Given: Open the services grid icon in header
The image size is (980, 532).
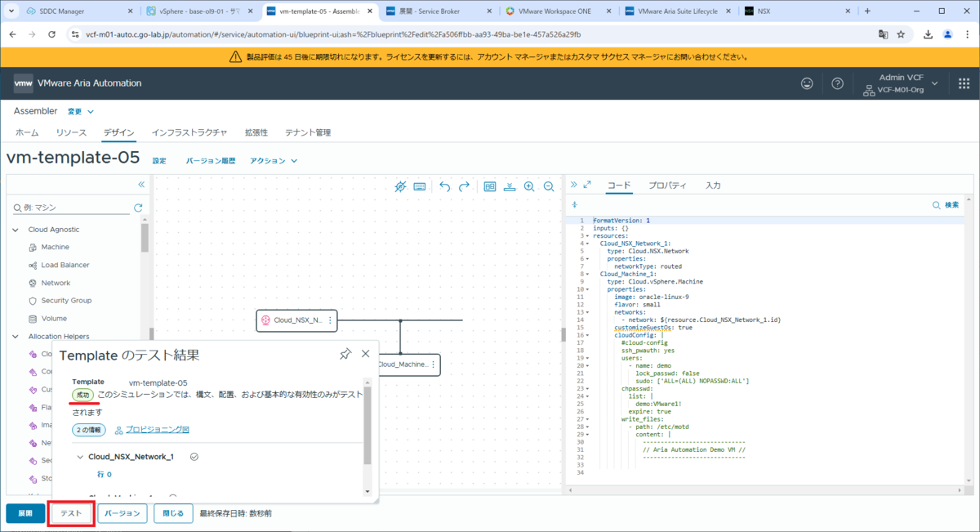Looking at the screenshot, I should coord(964,83).
